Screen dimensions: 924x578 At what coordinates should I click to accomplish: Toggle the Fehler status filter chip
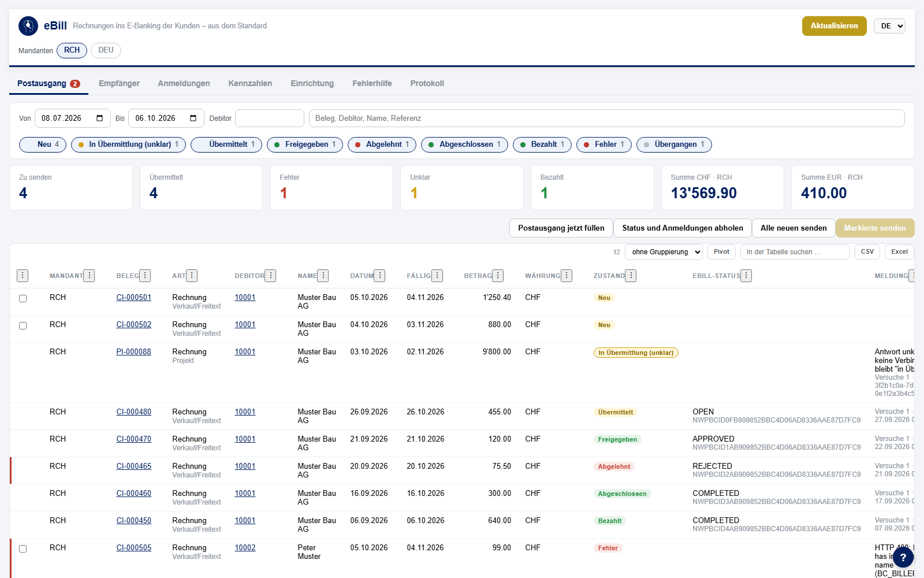[x=604, y=144]
